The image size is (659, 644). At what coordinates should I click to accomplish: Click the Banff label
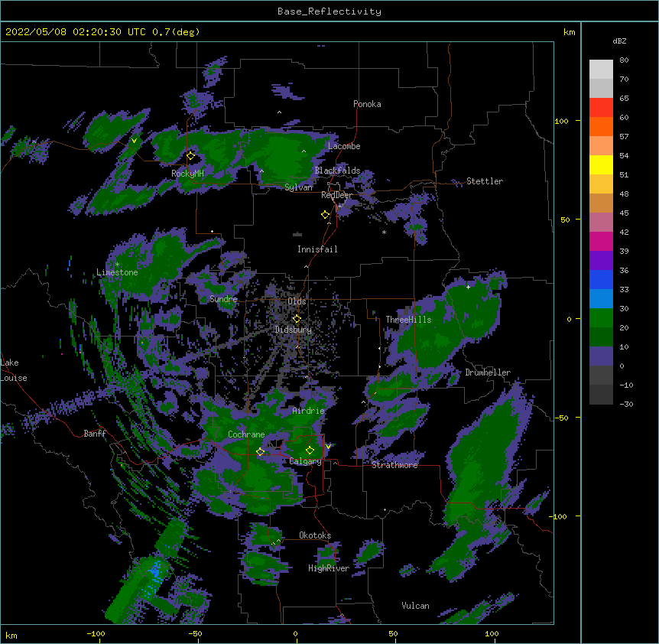click(x=95, y=434)
